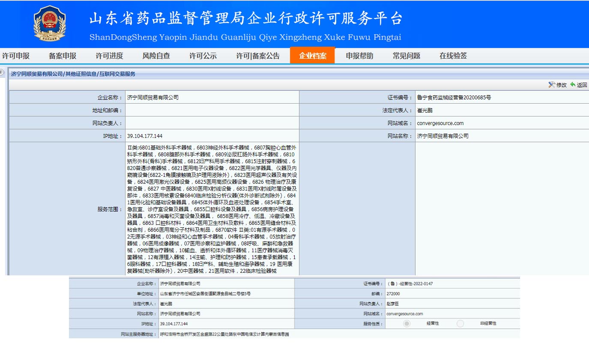The width and height of the screenshot is (589, 364).
Task: Switch to the 许可公示 tab
Action: coord(203,56)
